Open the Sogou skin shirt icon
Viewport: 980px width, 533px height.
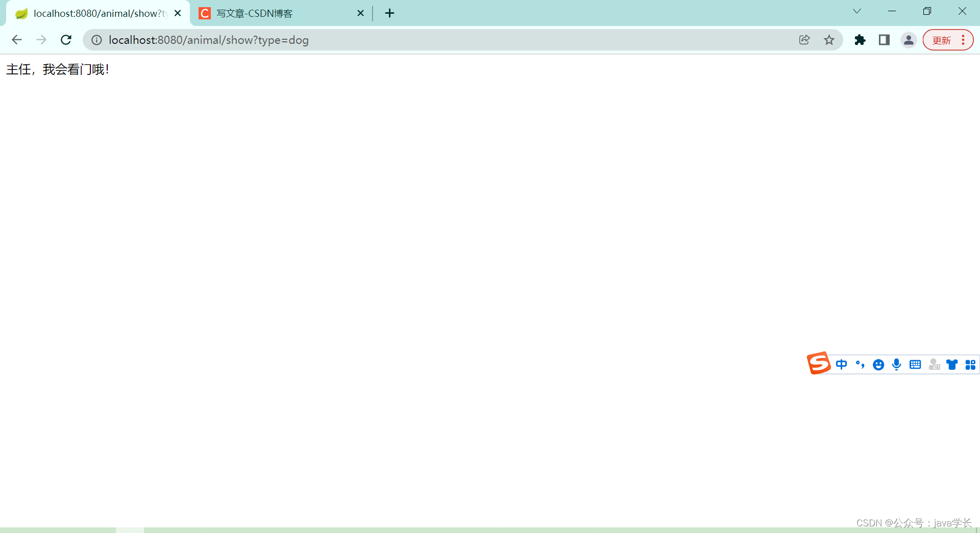click(x=952, y=364)
